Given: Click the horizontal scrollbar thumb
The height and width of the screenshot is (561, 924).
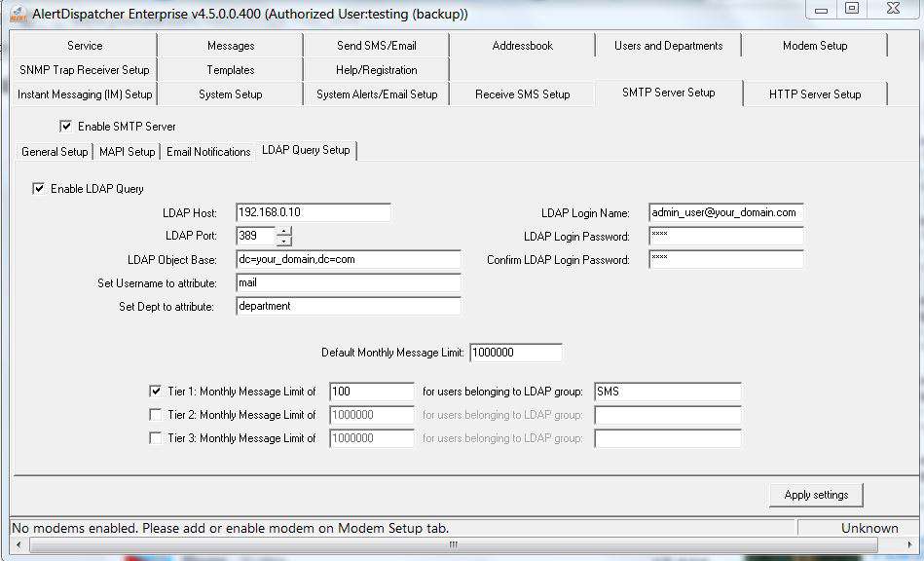Looking at the screenshot, I should 453,545.
